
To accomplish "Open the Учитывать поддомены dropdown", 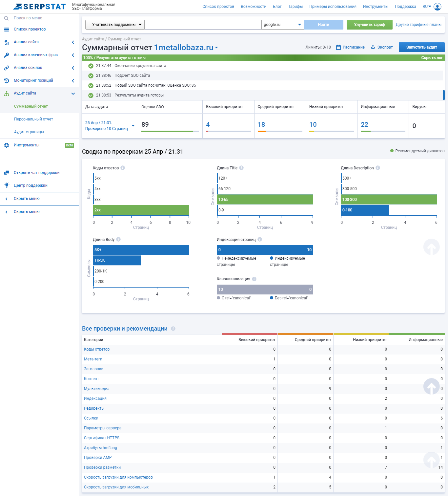I will tap(115, 25).
